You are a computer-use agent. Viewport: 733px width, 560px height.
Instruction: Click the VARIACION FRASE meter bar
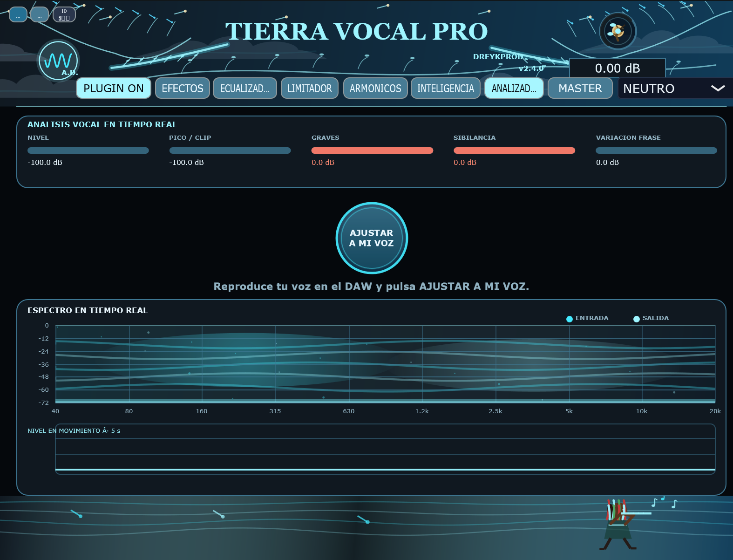tap(656, 150)
